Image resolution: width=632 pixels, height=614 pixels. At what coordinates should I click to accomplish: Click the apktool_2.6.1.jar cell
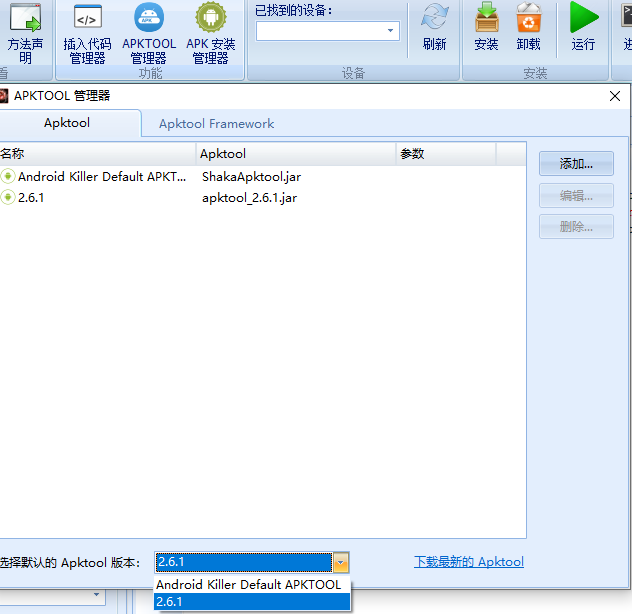click(x=249, y=198)
